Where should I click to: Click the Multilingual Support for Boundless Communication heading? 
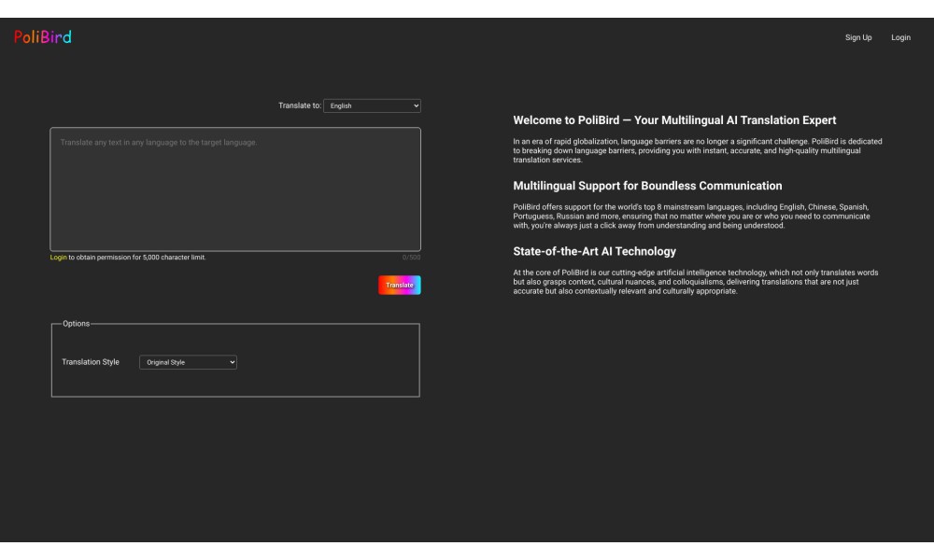(647, 186)
